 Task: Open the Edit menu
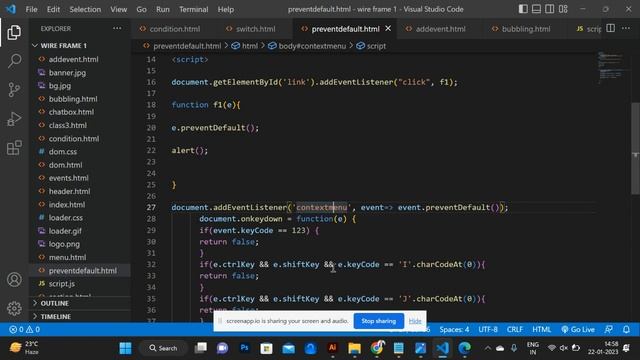53,9
